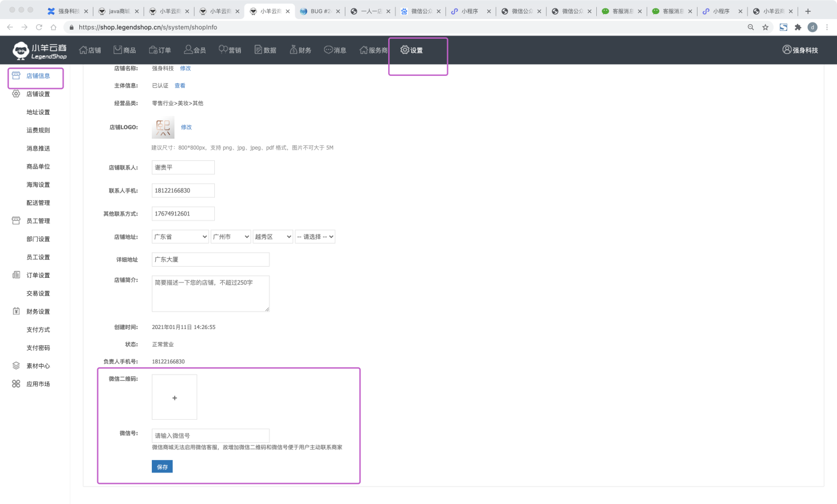Viewport: 837px width, 504px height.
Task: Open the 素材中心 sidebar item
Action: coord(38,366)
